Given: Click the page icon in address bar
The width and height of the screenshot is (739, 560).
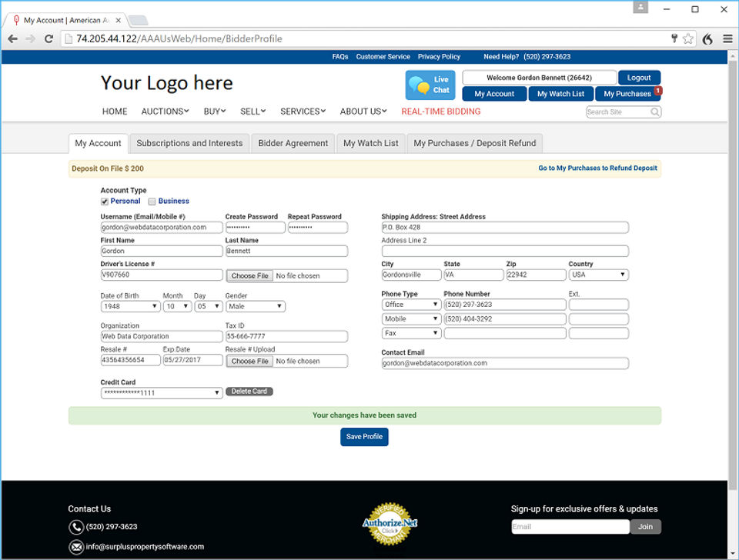Looking at the screenshot, I should (x=69, y=38).
